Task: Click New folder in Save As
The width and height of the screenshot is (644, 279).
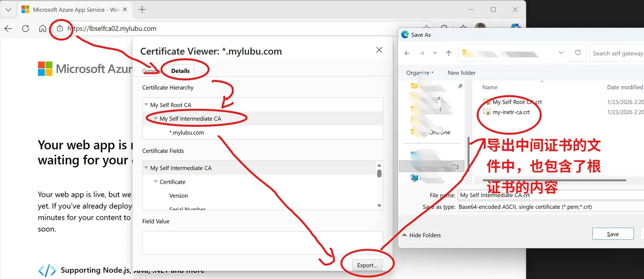Action: click(461, 73)
